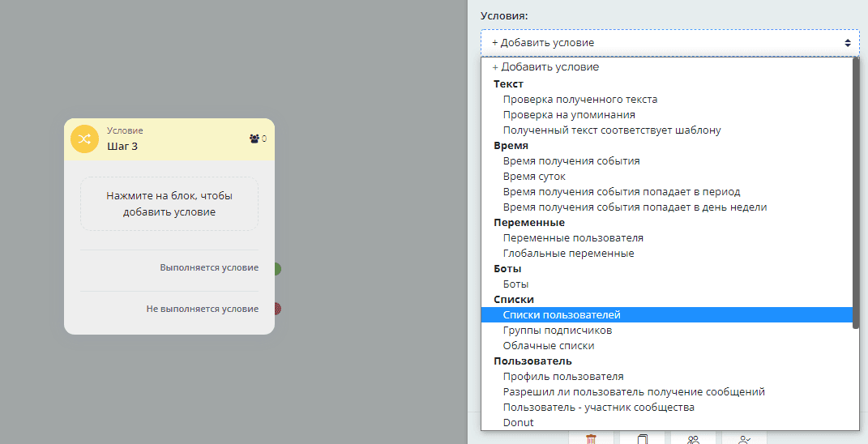Click the users group icon at bottom
This screenshot has height=444, width=868.
click(x=693, y=439)
